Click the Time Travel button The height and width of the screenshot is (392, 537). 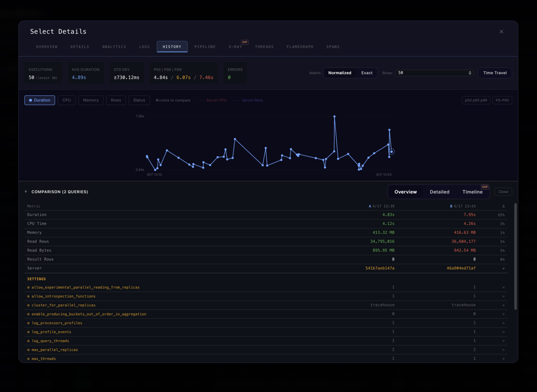tap(495, 73)
